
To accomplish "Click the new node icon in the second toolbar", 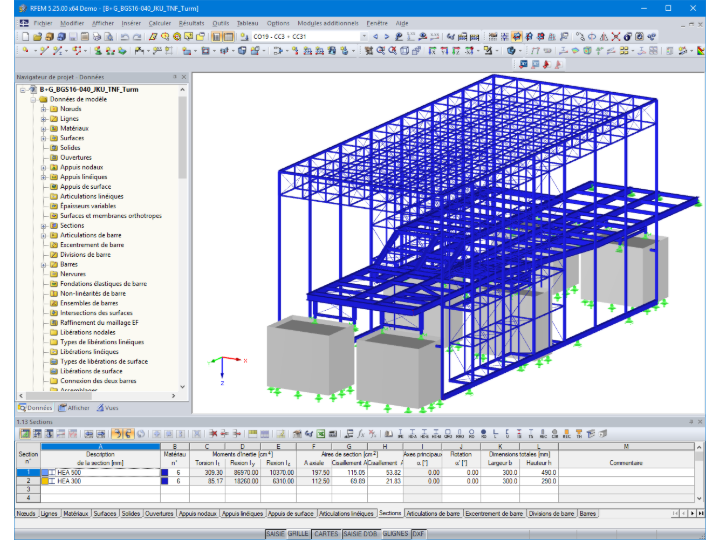I will coord(25,51).
